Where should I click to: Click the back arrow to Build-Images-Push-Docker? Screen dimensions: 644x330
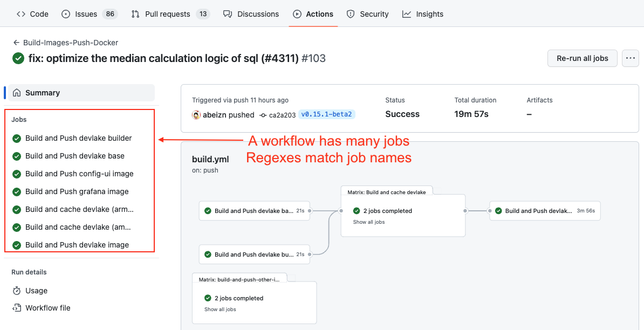[x=16, y=43]
